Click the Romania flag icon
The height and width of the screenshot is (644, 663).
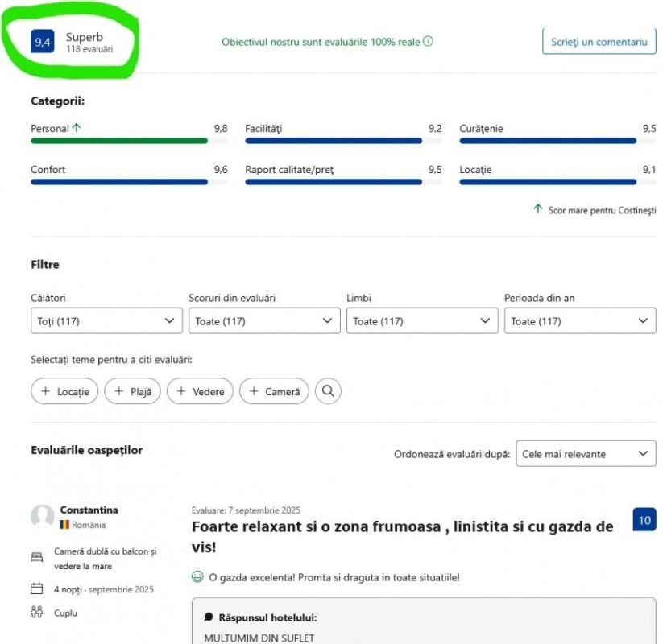click(64, 525)
